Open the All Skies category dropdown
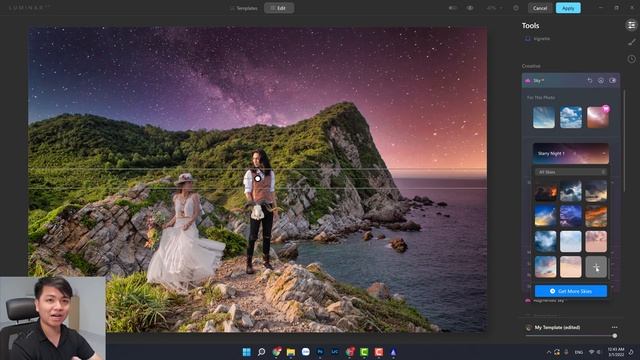The height and width of the screenshot is (360, 640). (571, 172)
